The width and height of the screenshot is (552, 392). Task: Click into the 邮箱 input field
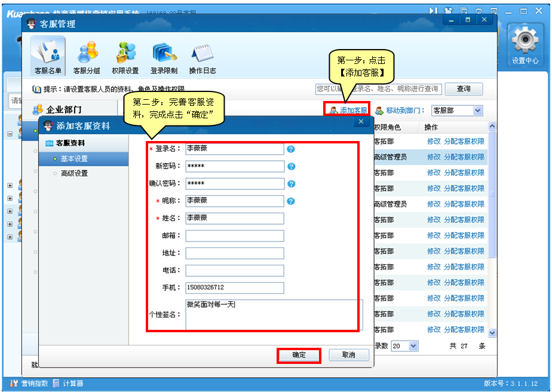click(235, 236)
